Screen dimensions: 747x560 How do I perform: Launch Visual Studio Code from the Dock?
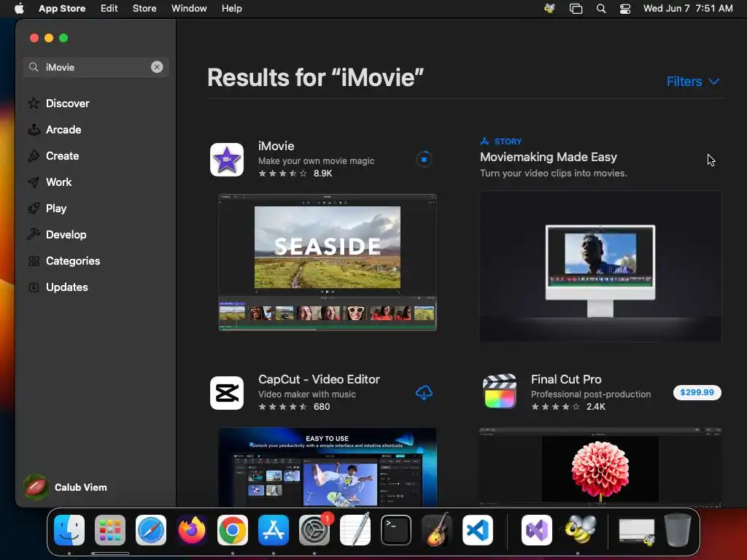click(x=478, y=530)
